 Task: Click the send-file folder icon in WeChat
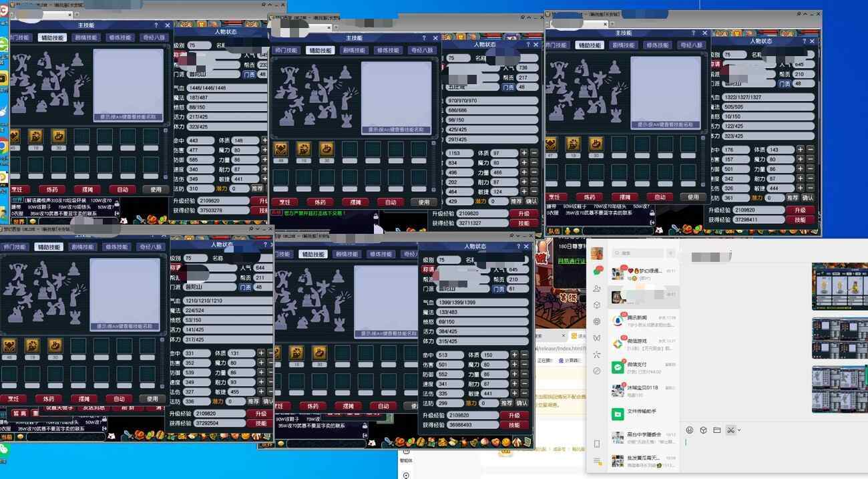click(x=716, y=430)
